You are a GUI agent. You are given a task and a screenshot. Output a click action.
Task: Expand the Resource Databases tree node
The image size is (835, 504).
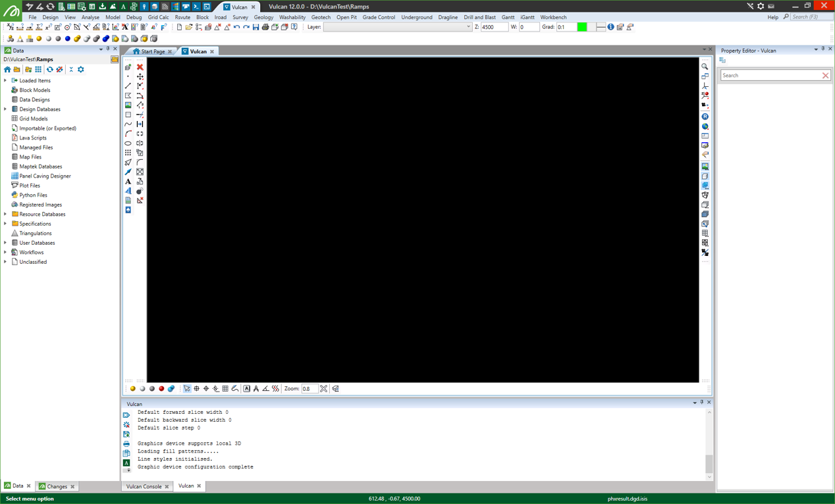pyautogui.click(x=5, y=214)
